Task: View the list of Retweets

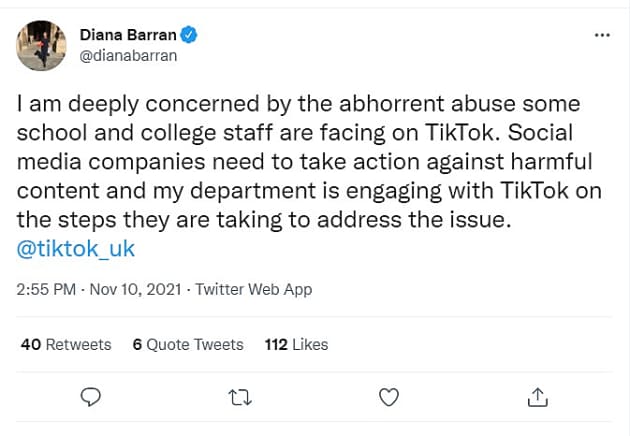Action: click(79, 344)
